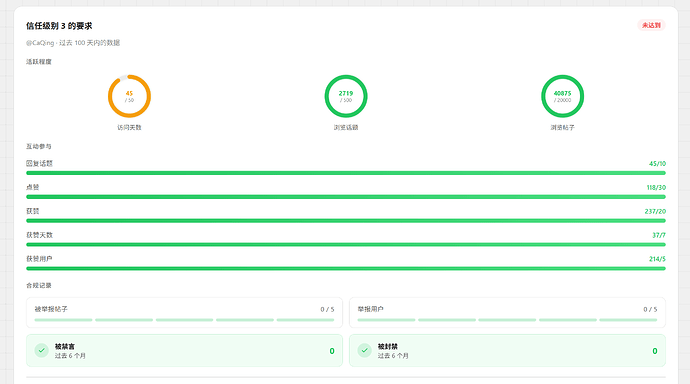Click the orange 访问天数 ring showing 45
Viewport: 690px width, 384px height.
pos(129,96)
